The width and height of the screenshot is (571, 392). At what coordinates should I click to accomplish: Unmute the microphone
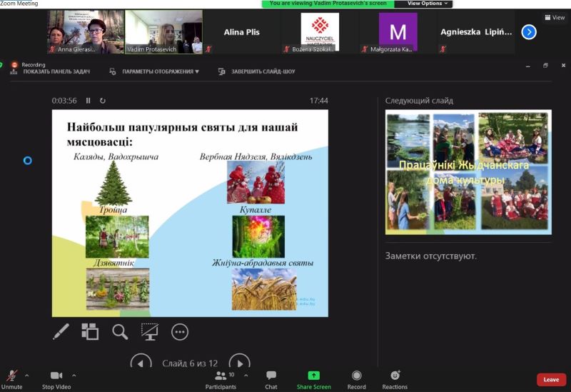[x=12, y=379]
